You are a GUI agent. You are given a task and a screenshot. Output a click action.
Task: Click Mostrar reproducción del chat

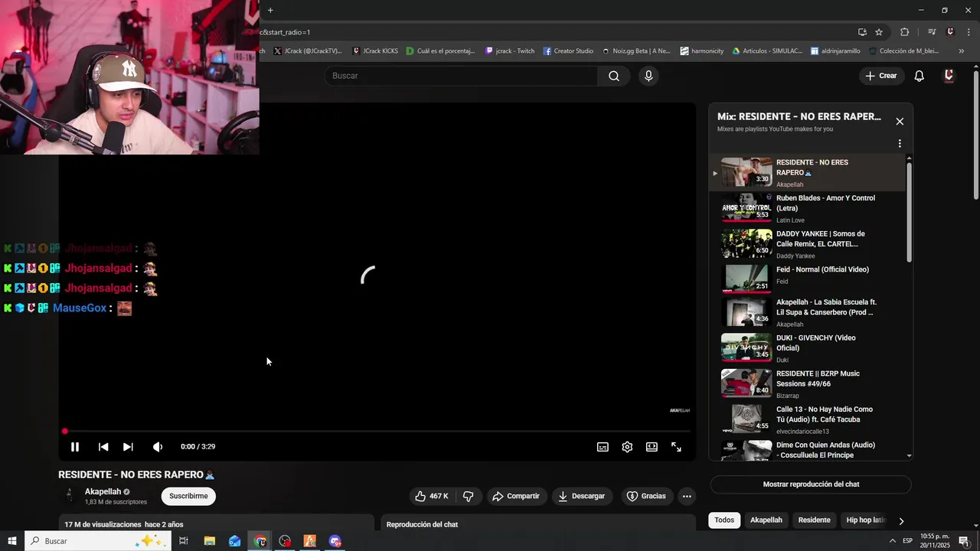coord(811,484)
